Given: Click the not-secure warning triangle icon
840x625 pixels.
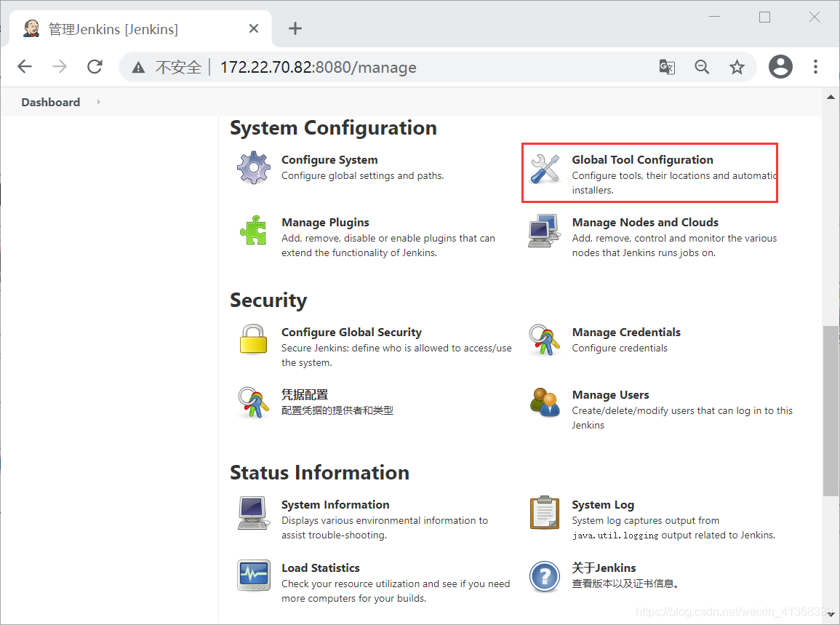Looking at the screenshot, I should point(138,67).
